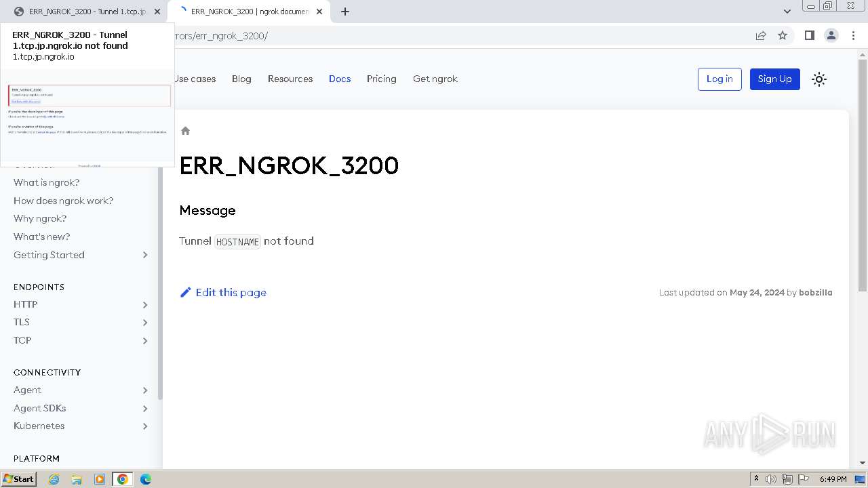Image resolution: width=868 pixels, height=488 pixels.
Task: Open the Get ngrok link
Action: (x=435, y=79)
